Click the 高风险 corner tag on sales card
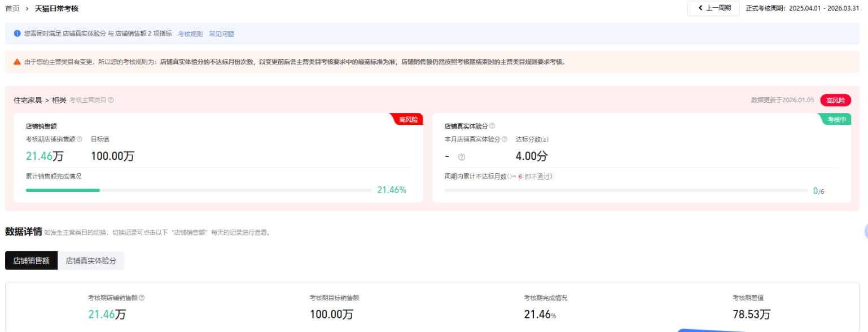Viewport: 868px width, 332px height. pos(407,119)
